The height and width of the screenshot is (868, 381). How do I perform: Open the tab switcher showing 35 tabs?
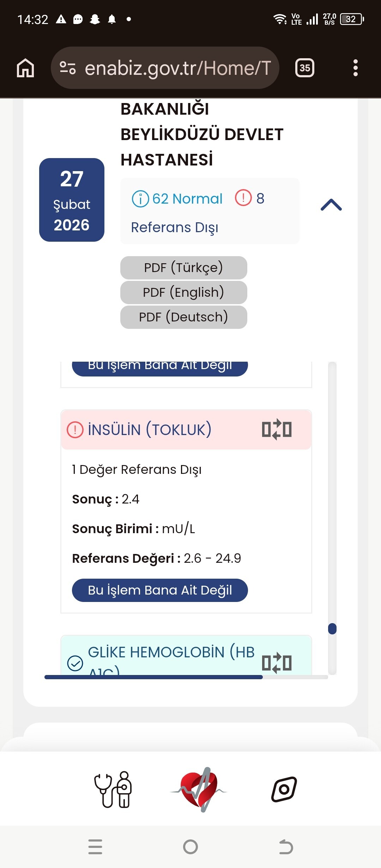pyautogui.click(x=305, y=68)
